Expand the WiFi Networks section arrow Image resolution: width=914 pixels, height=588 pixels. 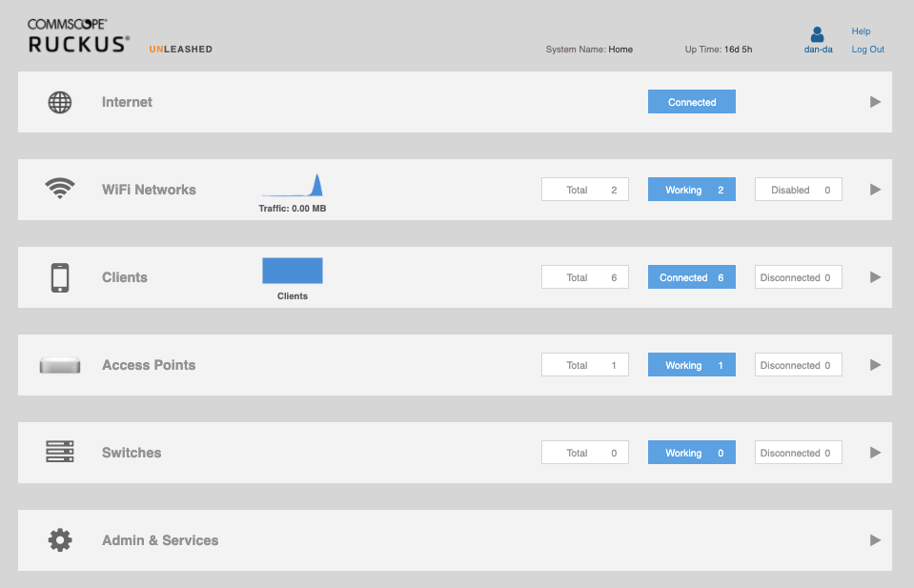point(875,190)
